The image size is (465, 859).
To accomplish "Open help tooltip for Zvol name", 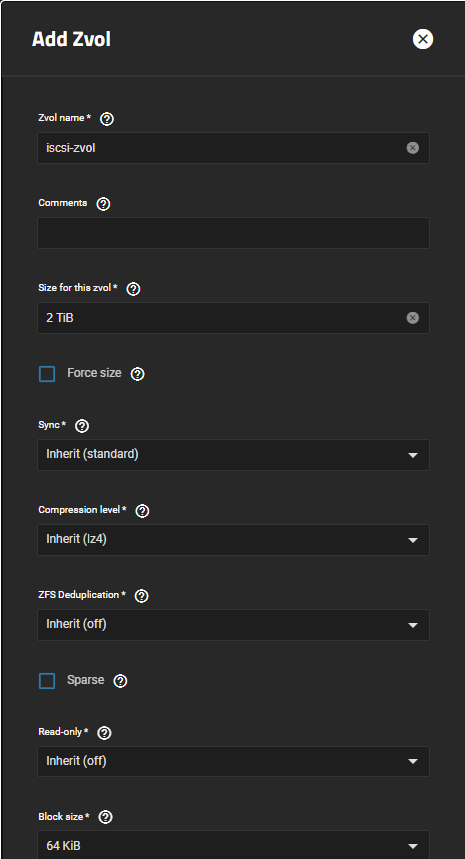I will point(107,119).
